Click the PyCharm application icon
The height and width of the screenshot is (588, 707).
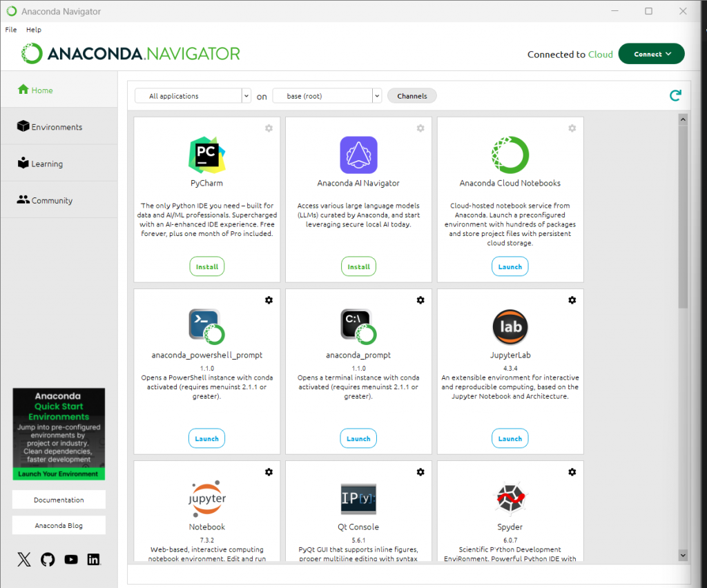207,155
